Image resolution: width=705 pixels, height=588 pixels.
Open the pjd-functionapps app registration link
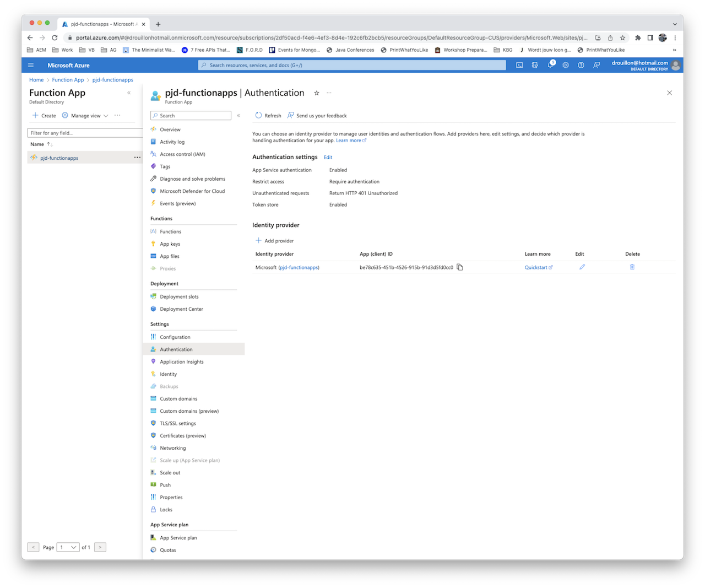299,267
